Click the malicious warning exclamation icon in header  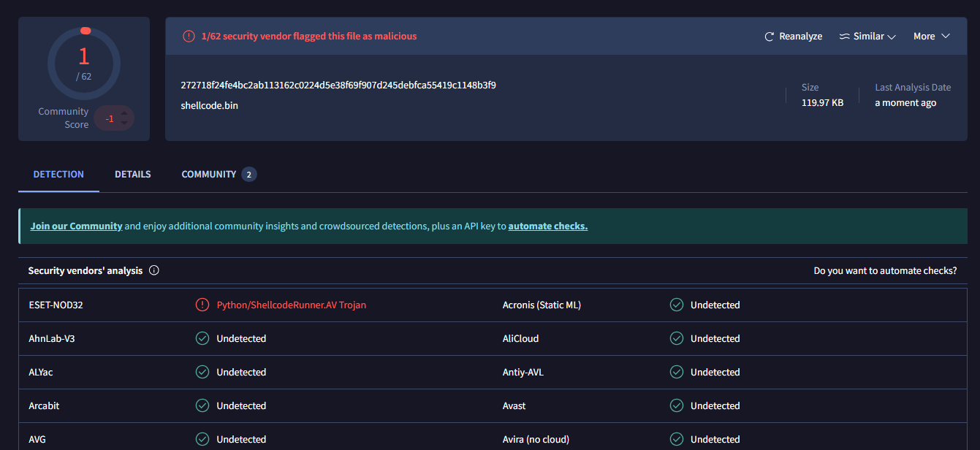189,36
